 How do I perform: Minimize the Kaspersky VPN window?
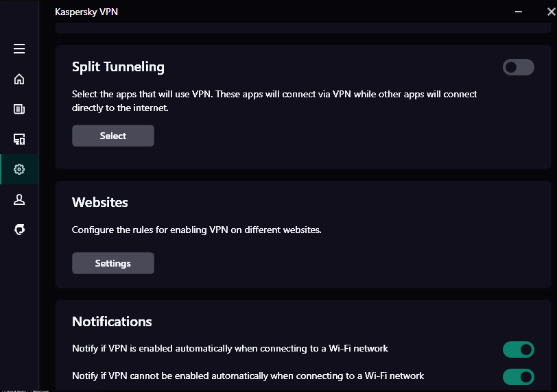[519, 11]
